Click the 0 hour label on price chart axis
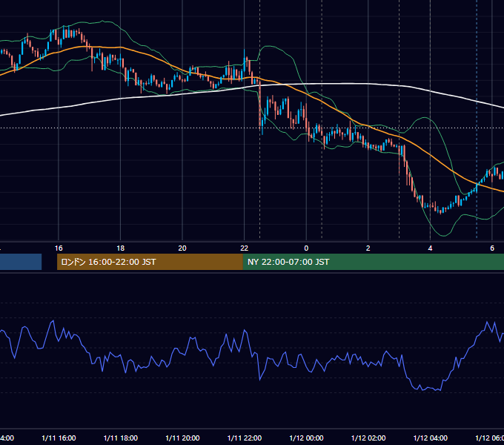Viewport: 504px width, 445px height. click(x=306, y=248)
